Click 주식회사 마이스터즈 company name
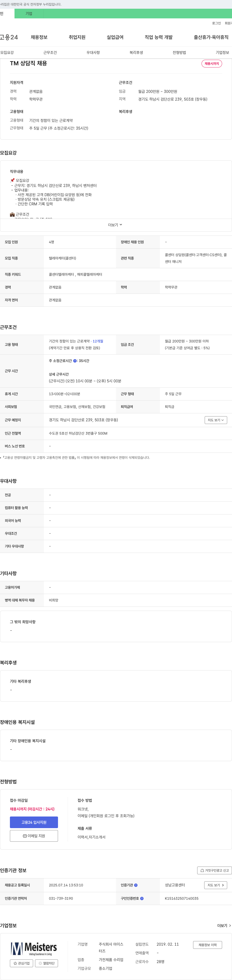The image size is (232, 980). [x=111, y=947]
